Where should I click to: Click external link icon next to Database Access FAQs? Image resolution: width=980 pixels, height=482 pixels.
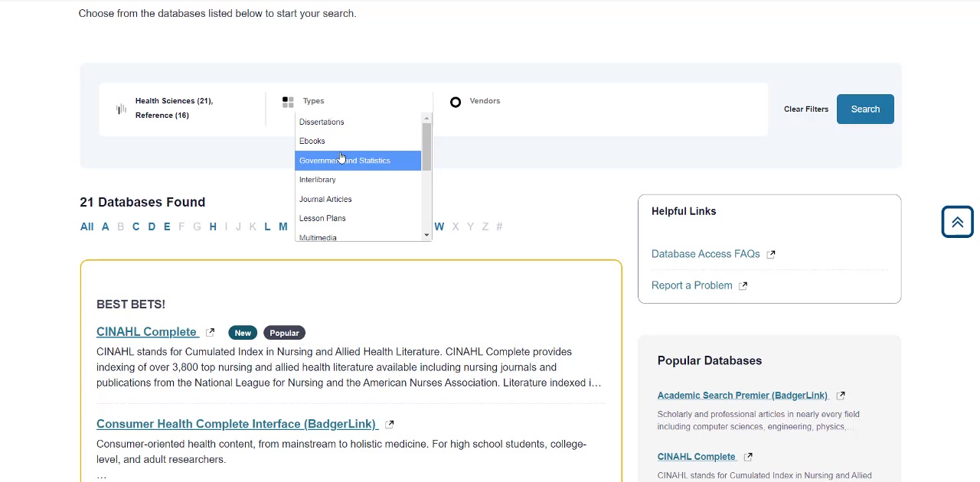coord(771,255)
